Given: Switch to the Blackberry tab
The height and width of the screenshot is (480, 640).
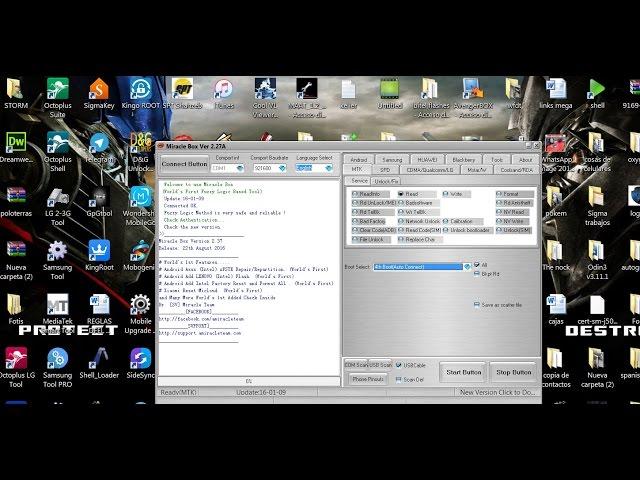Looking at the screenshot, I should (464, 160).
